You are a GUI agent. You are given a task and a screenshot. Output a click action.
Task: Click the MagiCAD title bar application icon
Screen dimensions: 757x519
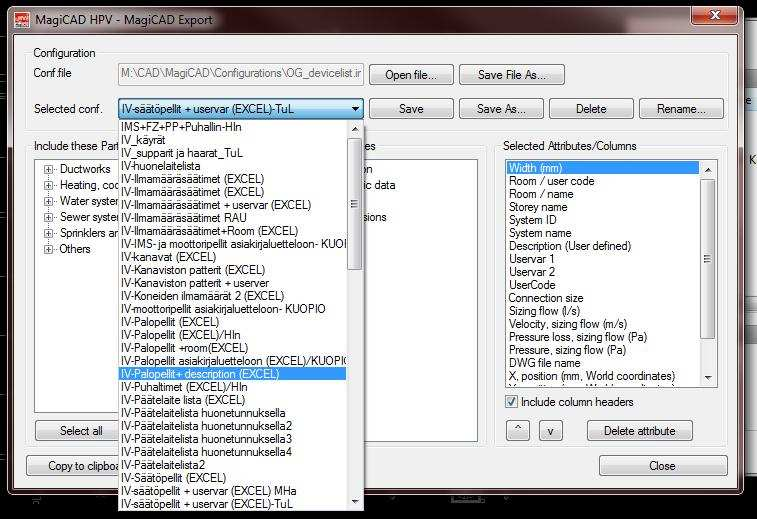point(21,20)
